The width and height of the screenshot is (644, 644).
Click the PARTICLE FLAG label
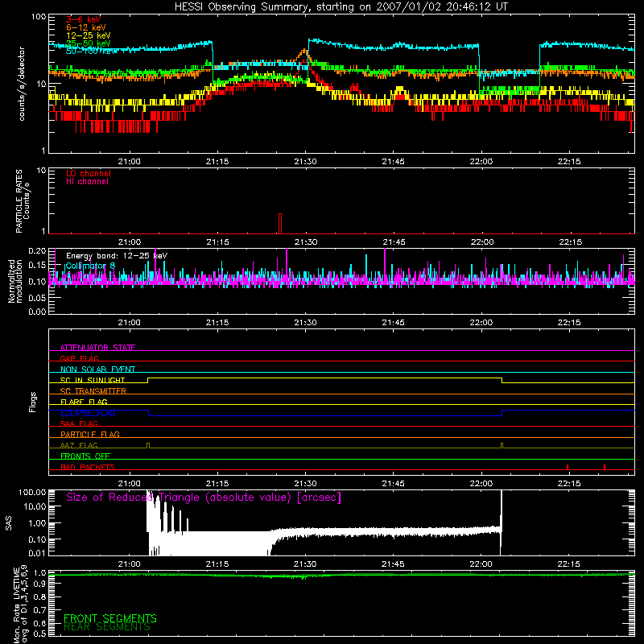tap(90, 434)
